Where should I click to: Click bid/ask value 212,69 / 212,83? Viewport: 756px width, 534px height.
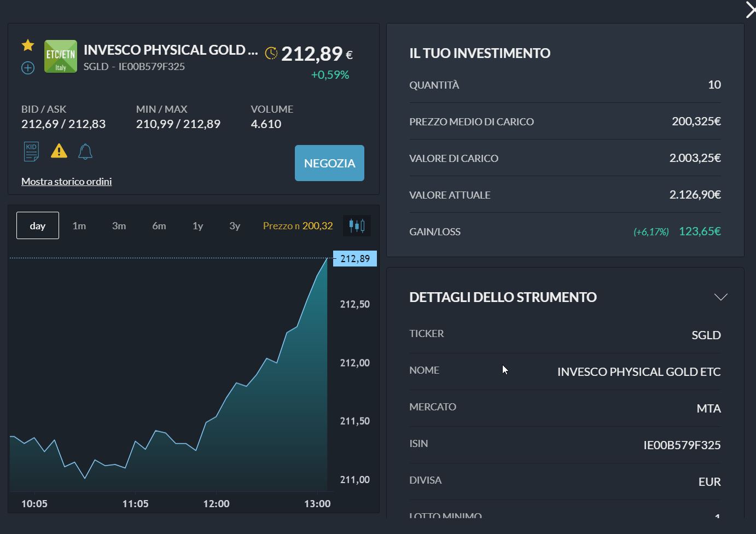pyautogui.click(x=63, y=124)
